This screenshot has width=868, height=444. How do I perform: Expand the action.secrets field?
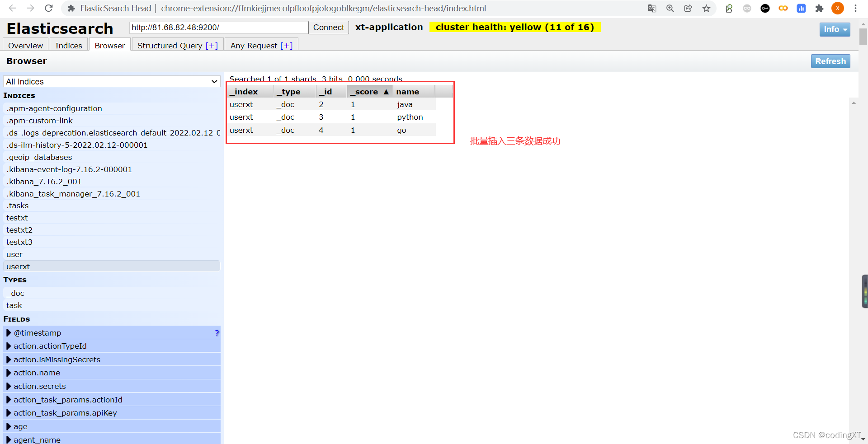tap(9, 386)
